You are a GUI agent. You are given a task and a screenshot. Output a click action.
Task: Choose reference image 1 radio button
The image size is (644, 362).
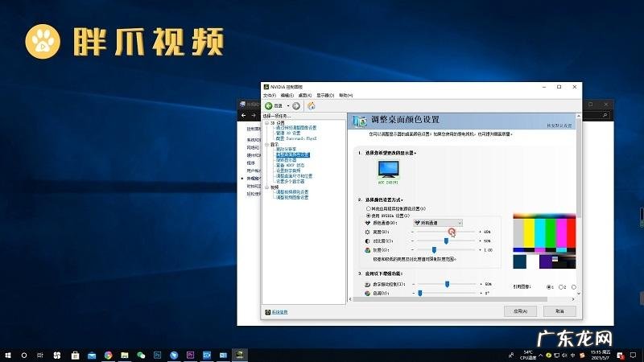(x=549, y=287)
